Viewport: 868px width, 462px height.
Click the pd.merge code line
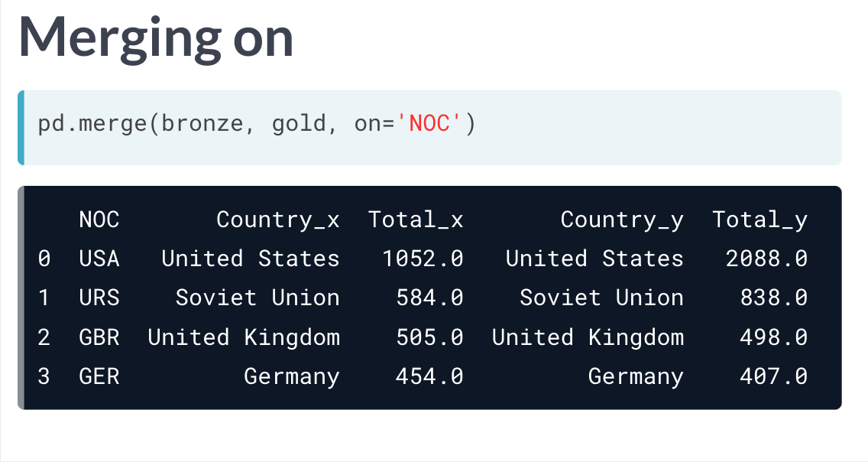(x=256, y=123)
